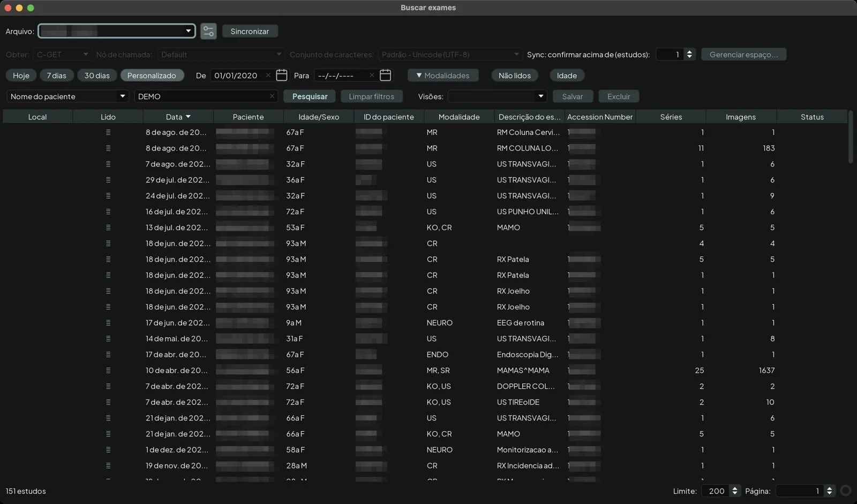Image resolution: width=857 pixels, height=504 pixels.
Task: Click the read-status lines icon in the first MR row
Action: [x=108, y=132]
